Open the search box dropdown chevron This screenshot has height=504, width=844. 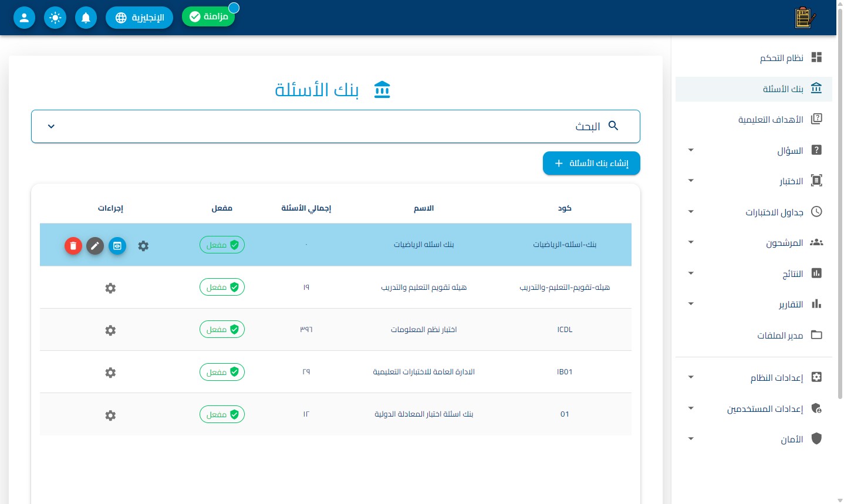[51, 126]
